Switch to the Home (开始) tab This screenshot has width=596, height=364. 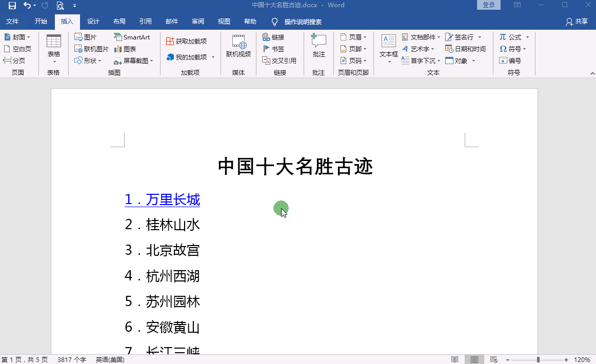tap(41, 22)
